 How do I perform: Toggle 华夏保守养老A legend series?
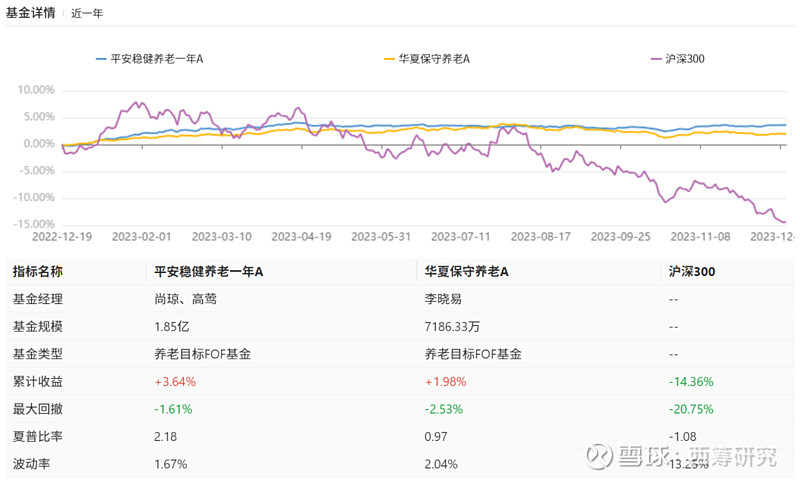tap(427, 59)
